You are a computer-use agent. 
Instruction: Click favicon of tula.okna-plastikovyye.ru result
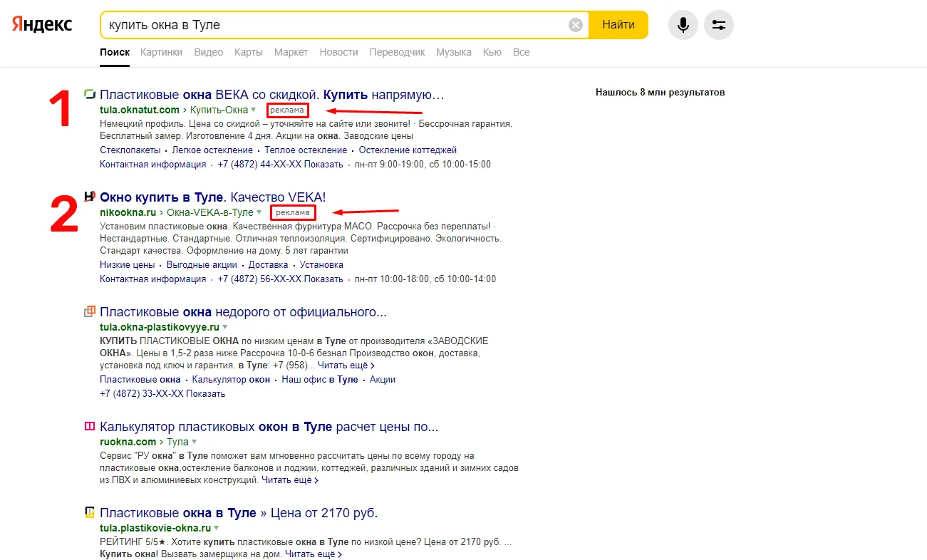point(90,311)
